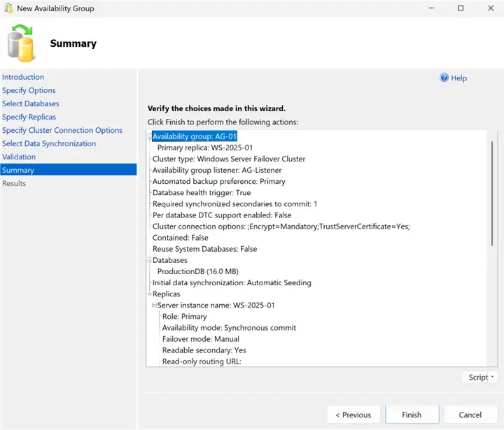The image size is (504, 430).
Task: Click the database Summary header icon
Action: [20, 43]
